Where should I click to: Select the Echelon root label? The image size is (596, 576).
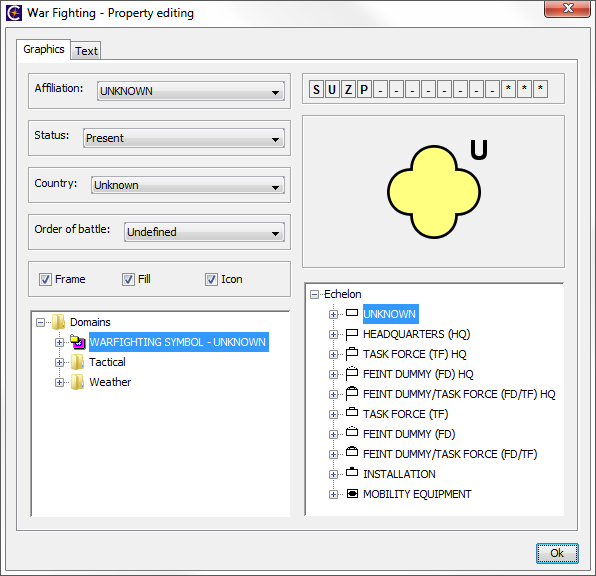[x=342, y=294]
